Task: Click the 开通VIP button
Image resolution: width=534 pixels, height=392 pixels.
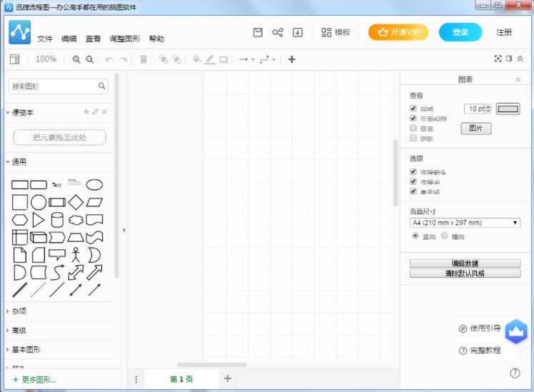Action: coord(398,32)
